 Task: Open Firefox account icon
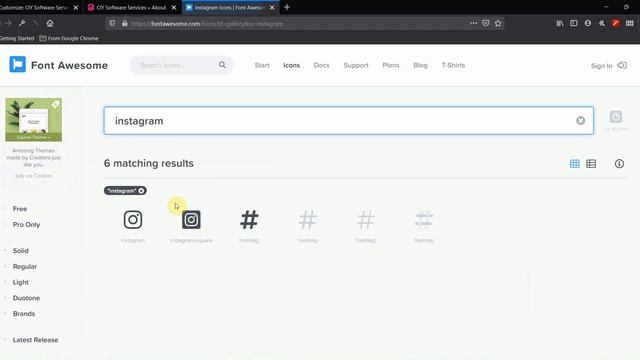coord(588,23)
